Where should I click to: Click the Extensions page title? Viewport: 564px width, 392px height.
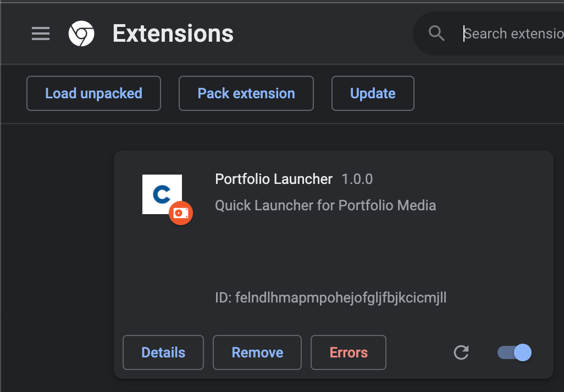coord(173,34)
